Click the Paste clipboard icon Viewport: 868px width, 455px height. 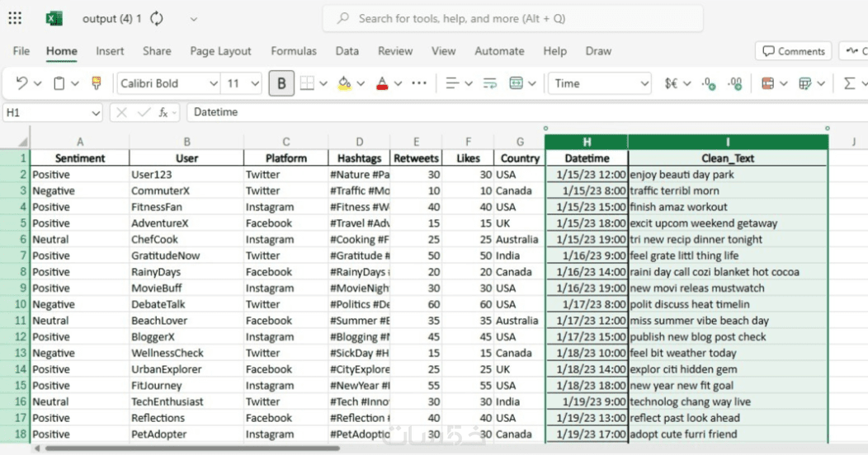pyautogui.click(x=59, y=83)
